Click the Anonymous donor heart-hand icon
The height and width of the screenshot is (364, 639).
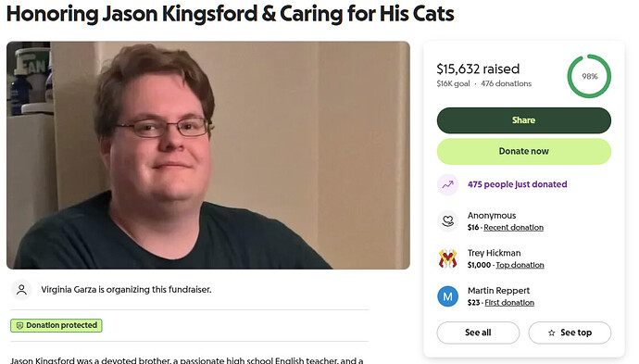tap(447, 221)
